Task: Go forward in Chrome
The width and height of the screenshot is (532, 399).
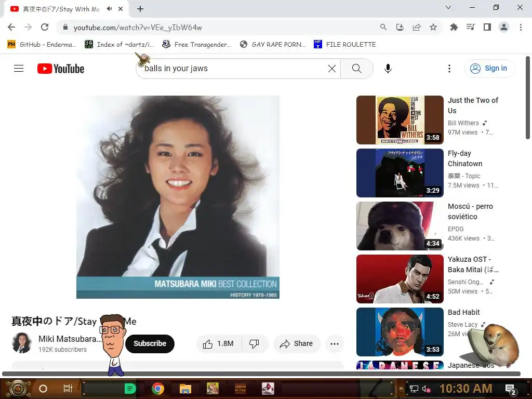Action: point(28,27)
